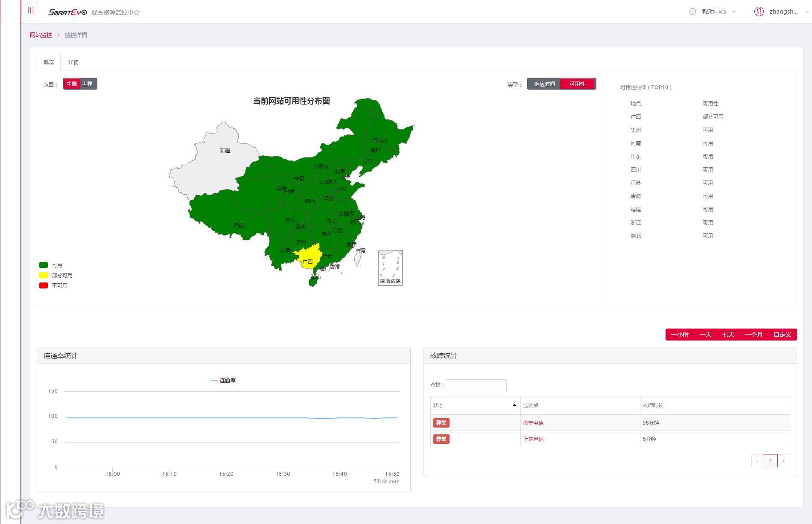Click the help center question mark icon
This screenshot has height=524, width=812.
coord(692,12)
